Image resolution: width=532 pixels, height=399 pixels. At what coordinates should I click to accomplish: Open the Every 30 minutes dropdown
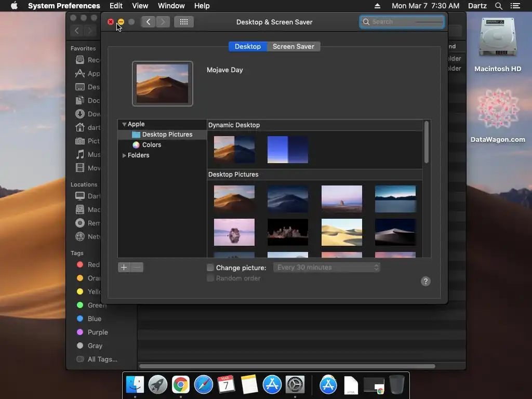(326, 268)
